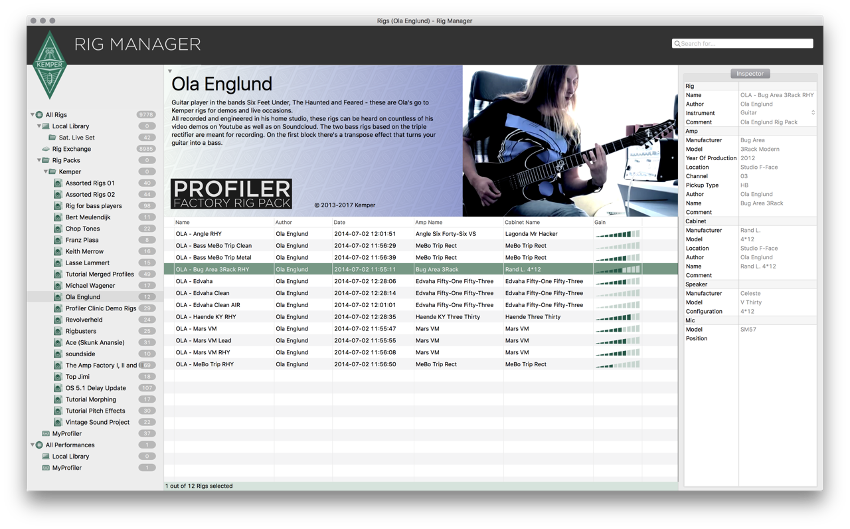Click Year Of Production value 2012
Viewport: 850px width, 529px height.
click(748, 158)
